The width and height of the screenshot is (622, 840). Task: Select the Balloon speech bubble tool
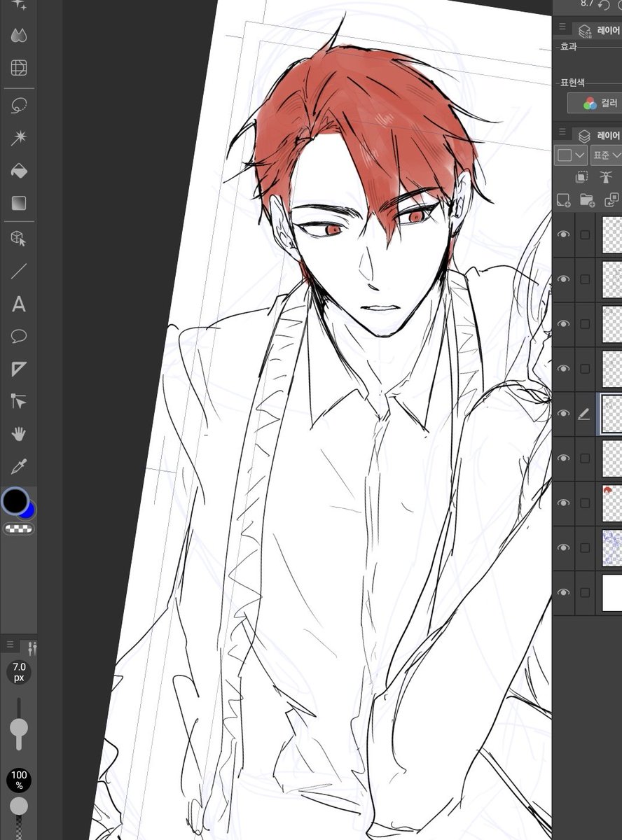[19, 337]
